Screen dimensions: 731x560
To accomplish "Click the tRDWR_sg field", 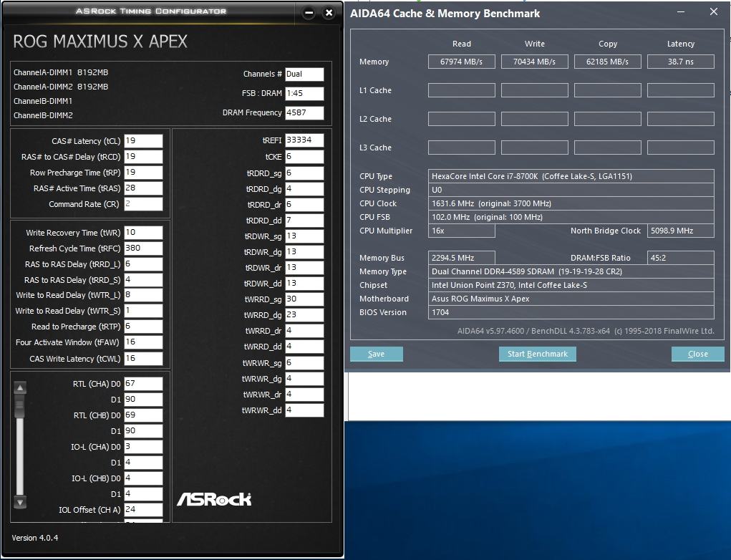I will coord(304,236).
